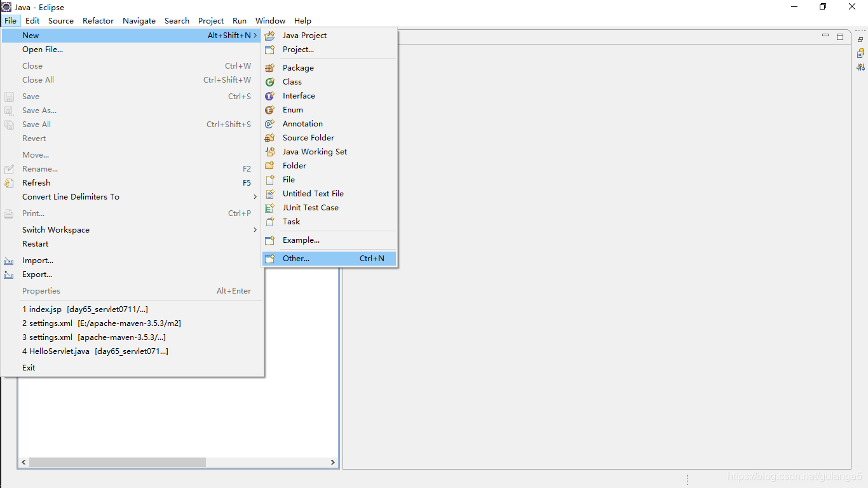The width and height of the screenshot is (868, 488).
Task: Click the Refresh icon in File menu
Action: 9,183
